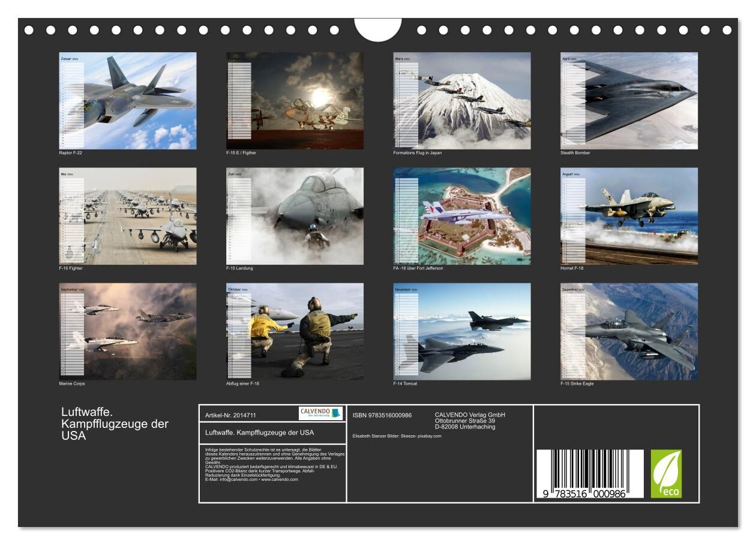Click the F-16 Fighter May image
756x545 pixels.
tap(128, 216)
